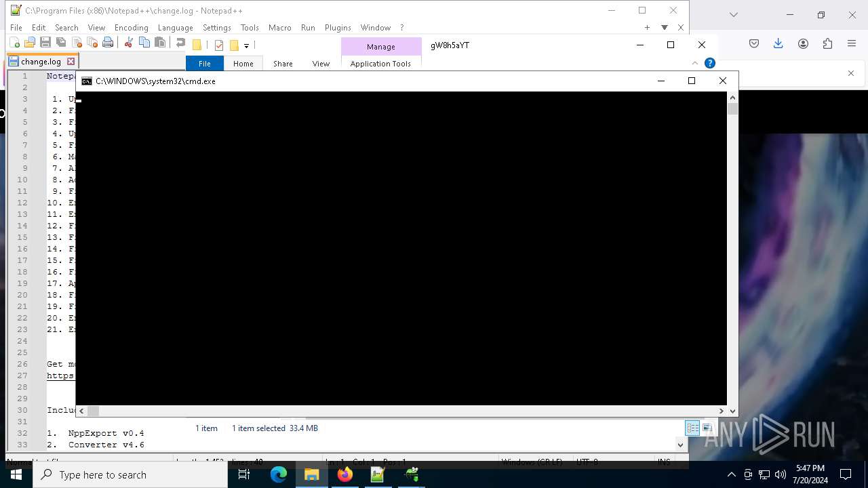Open cmd.exe title bar system icon
The height and width of the screenshot is (488, 868).
(x=87, y=81)
